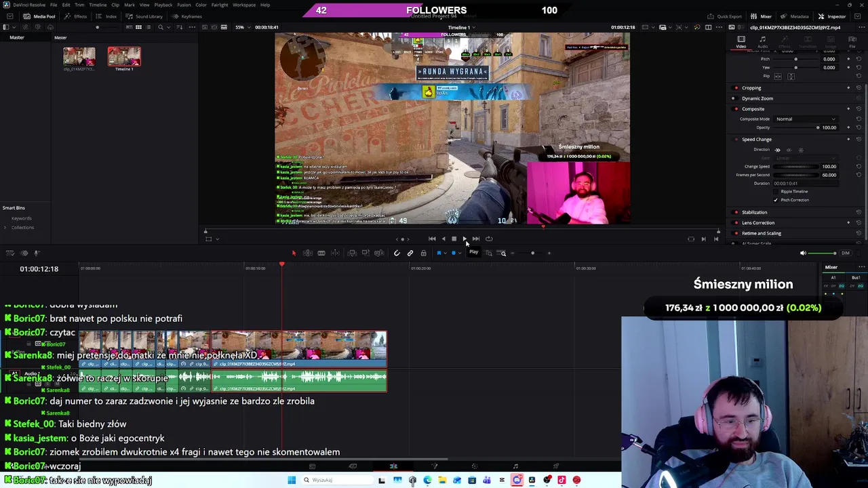Click the blue Flag icon
This screenshot has width=868, height=488.
pos(439,253)
